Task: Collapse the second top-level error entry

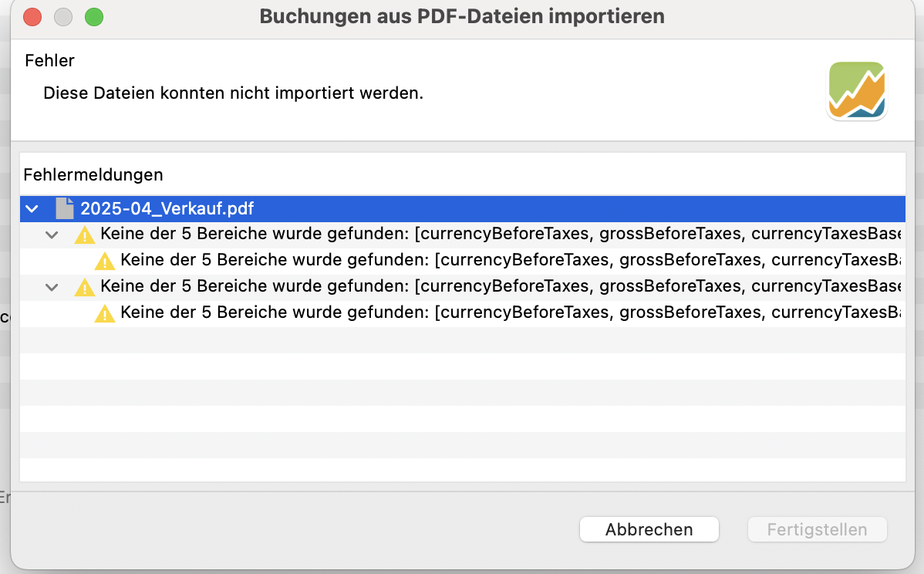Action: 52,287
